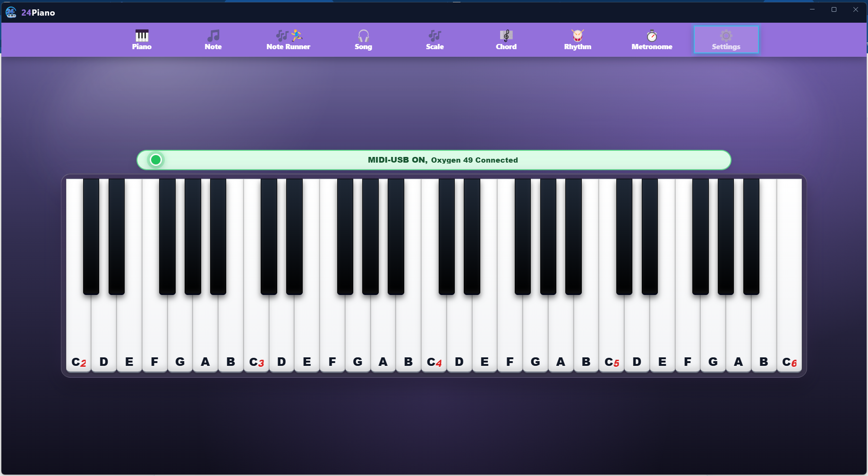This screenshot has width=868, height=476.
Task: Minimize the 24Piano window
Action: [812, 9]
